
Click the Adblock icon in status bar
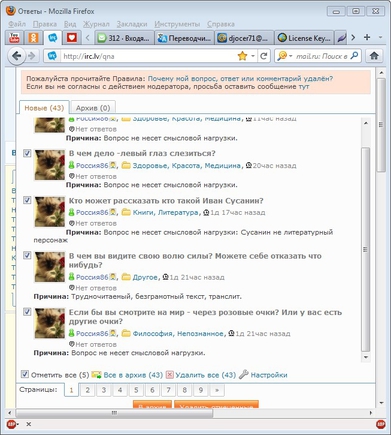[x=11, y=424]
